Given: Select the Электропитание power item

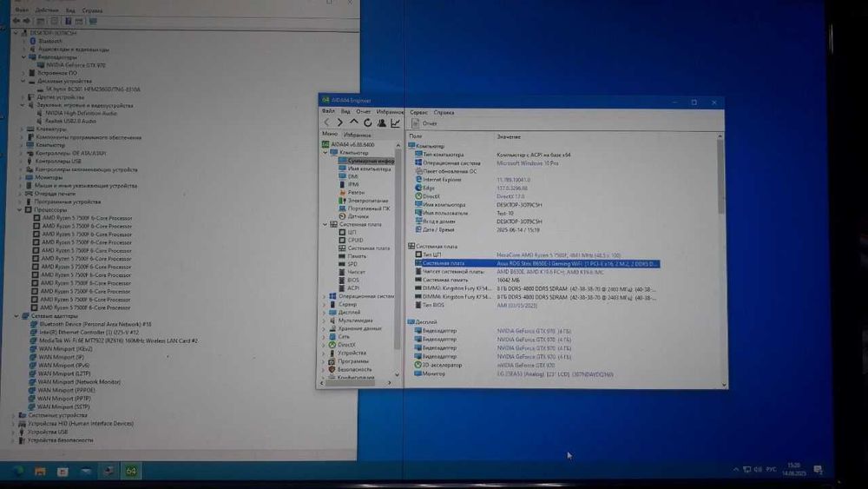Looking at the screenshot, I should [x=363, y=201].
